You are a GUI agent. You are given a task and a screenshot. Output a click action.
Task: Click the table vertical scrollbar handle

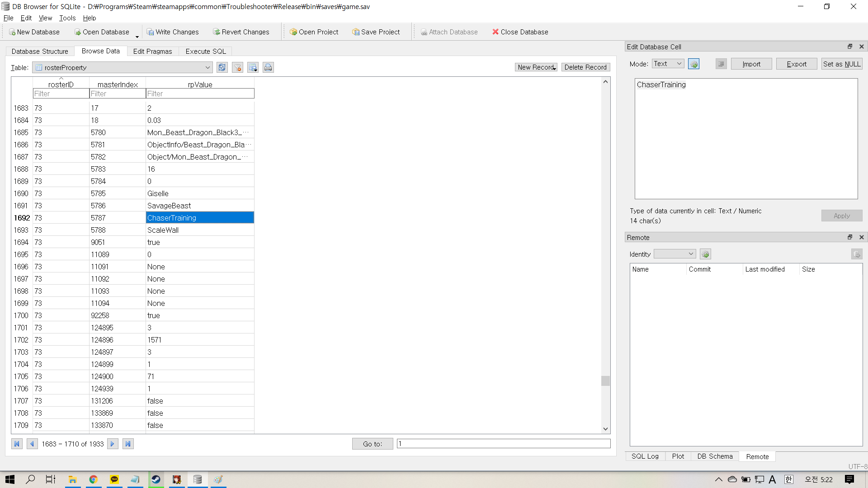[x=605, y=381]
